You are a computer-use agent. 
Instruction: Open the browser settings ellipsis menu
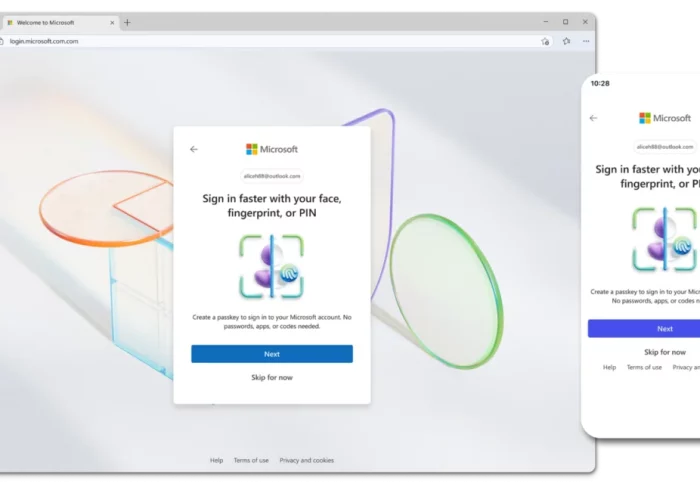tap(586, 41)
